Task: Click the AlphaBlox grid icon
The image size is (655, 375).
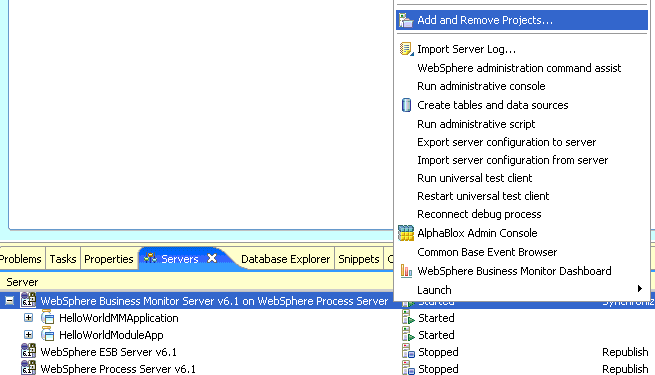Action: click(406, 233)
